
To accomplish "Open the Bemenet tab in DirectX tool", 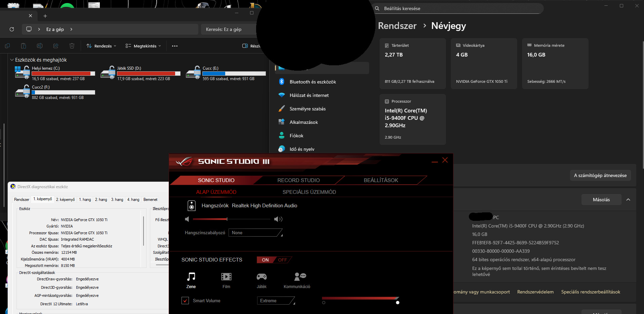I will (x=150, y=200).
